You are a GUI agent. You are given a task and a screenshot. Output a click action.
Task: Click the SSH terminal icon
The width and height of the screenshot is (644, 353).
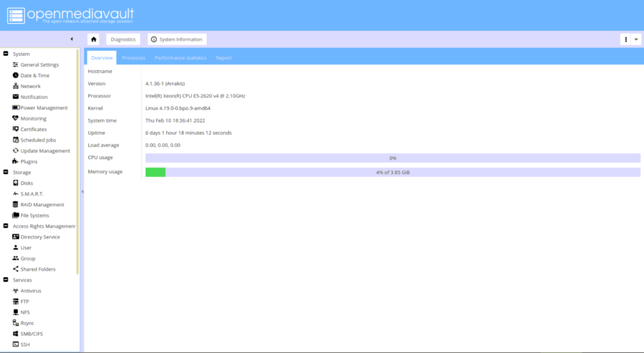16,344
